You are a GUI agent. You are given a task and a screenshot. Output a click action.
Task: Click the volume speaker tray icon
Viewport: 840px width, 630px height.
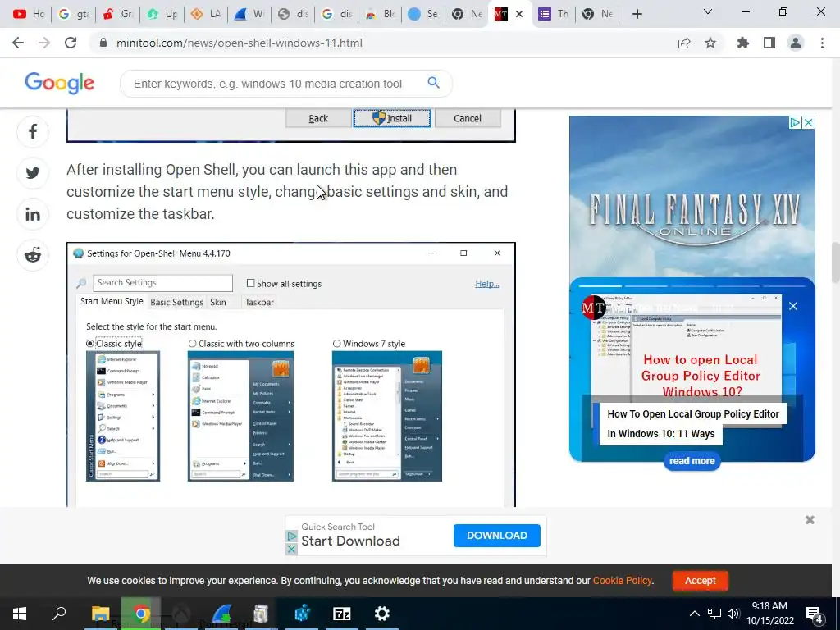[x=733, y=614]
